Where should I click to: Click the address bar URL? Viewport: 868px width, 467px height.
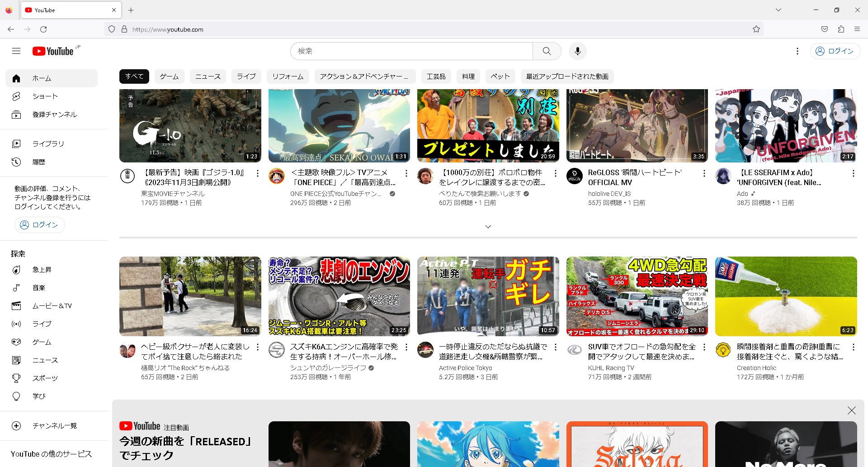click(168, 29)
